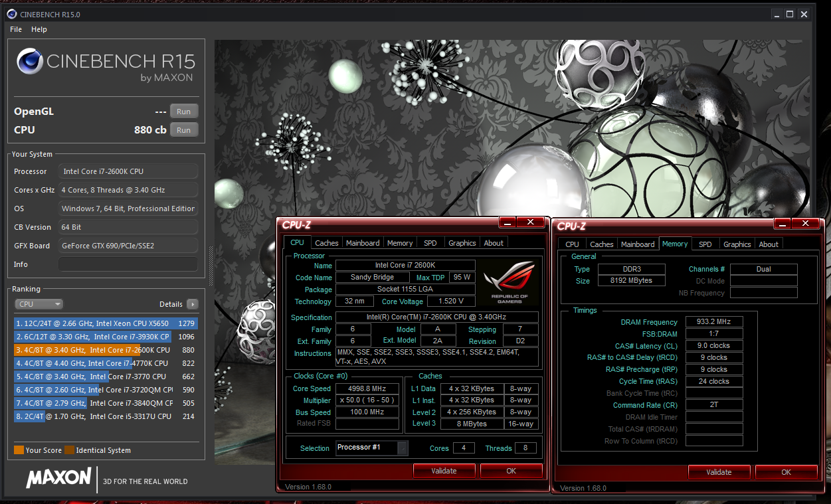Viewport: 831px width, 504px height.
Task: Click OK in right CPU-Z Memory window
Action: click(786, 472)
